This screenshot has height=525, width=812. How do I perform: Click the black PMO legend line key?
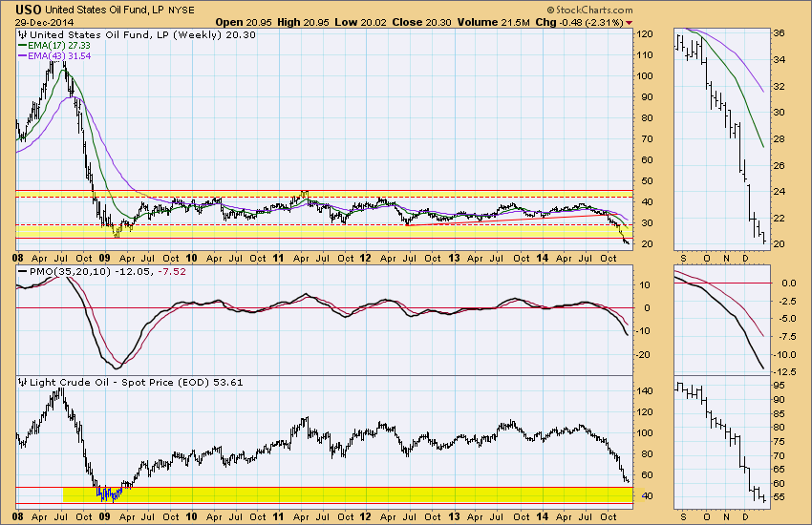[22, 271]
